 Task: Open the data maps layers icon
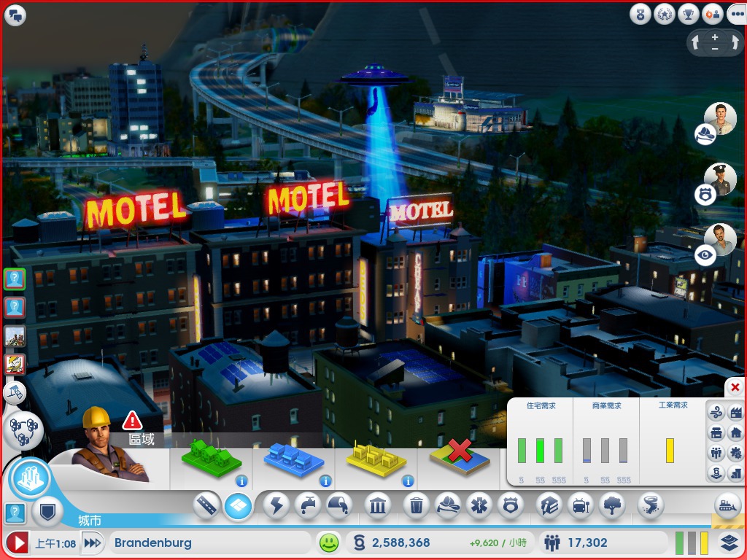pyautogui.click(x=729, y=542)
